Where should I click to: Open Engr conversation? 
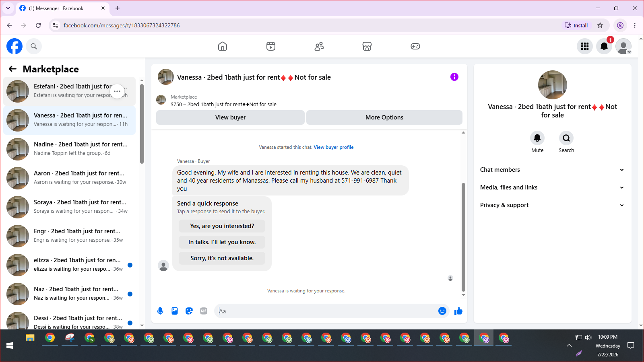pos(69,236)
